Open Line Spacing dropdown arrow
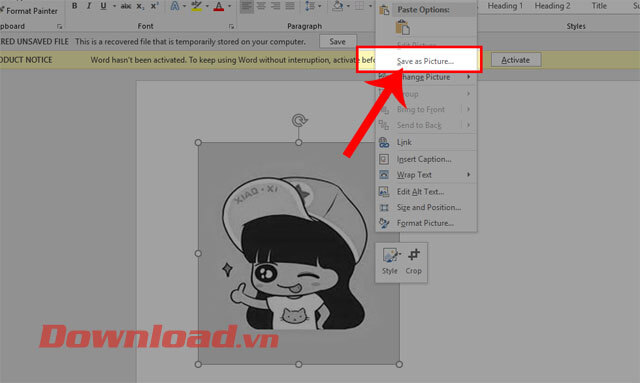The height and width of the screenshot is (383, 640). point(320,6)
